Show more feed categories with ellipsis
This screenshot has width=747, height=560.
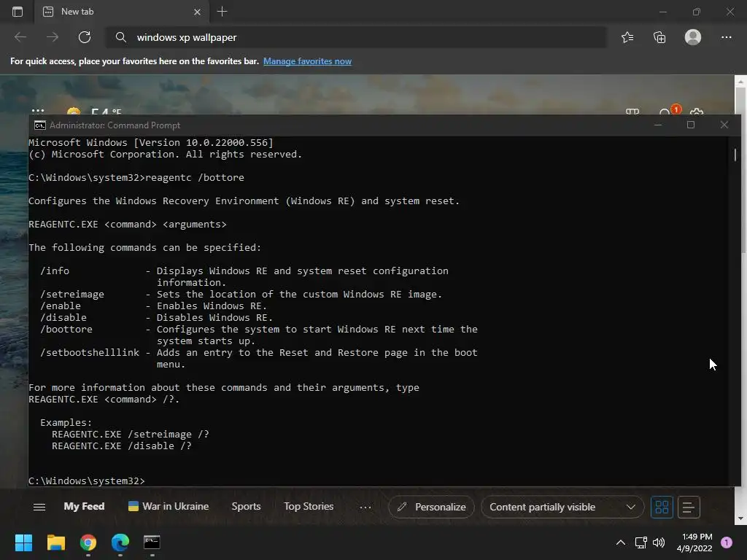(365, 507)
